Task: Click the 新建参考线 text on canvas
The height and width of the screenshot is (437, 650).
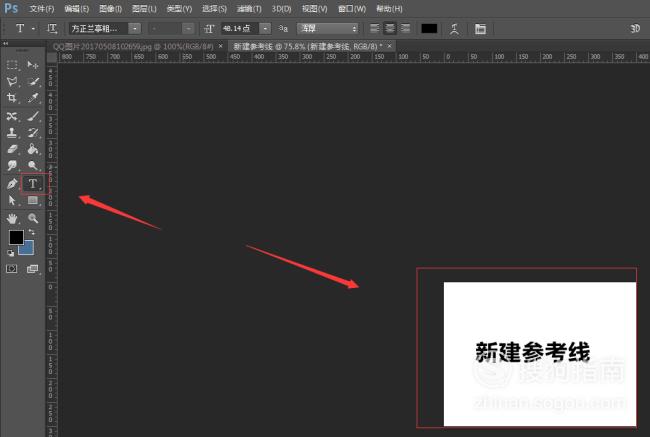Action: click(x=532, y=352)
